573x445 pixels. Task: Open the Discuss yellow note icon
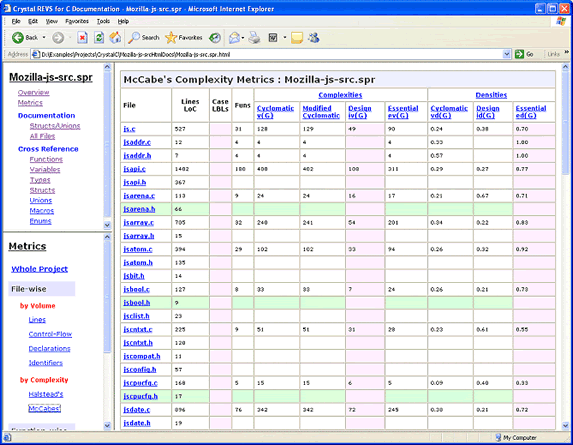coord(297,37)
